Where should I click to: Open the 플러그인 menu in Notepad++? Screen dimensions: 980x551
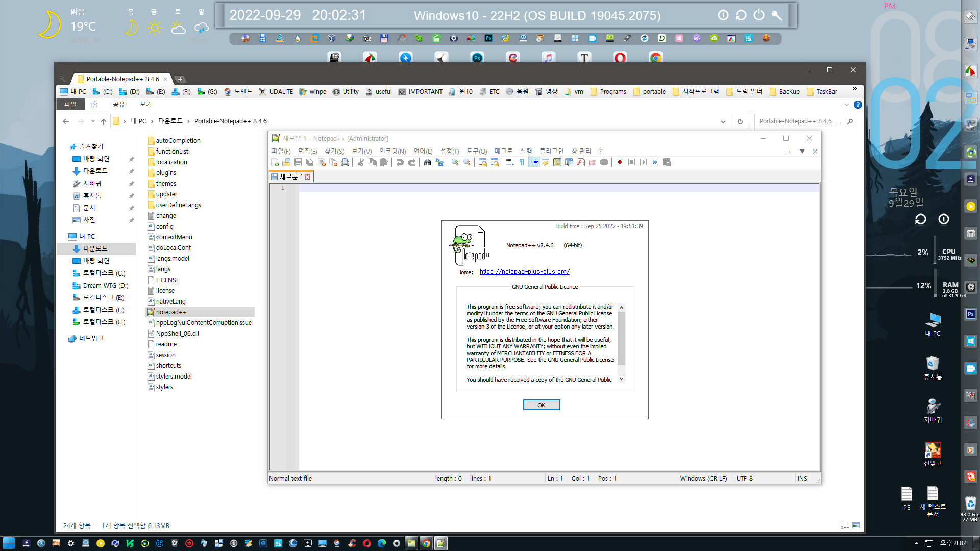tap(551, 152)
